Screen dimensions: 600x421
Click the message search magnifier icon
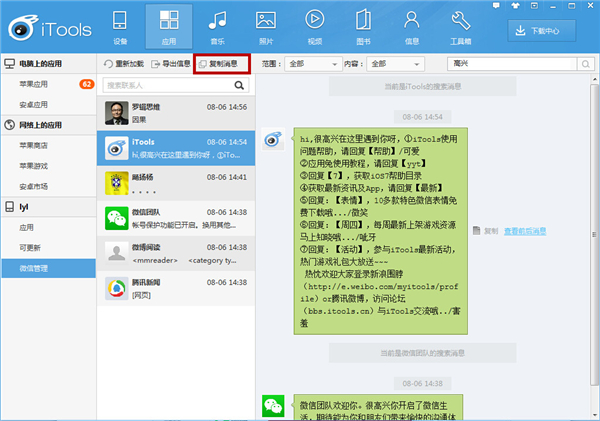[585, 64]
